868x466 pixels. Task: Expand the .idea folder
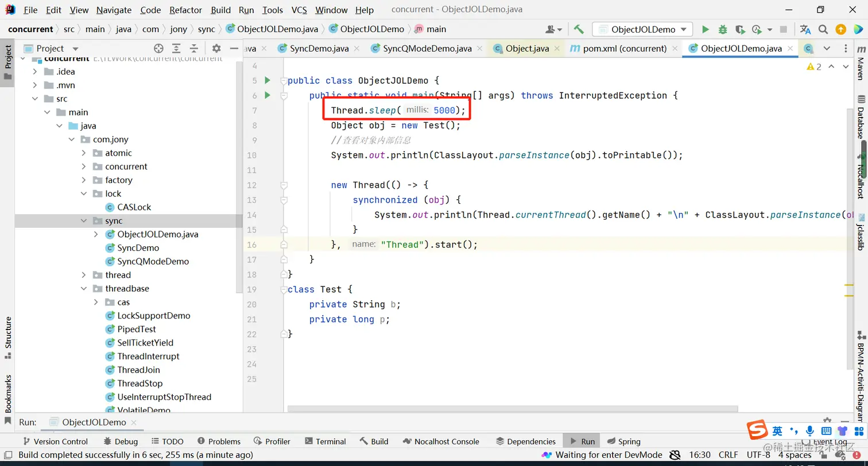(35, 72)
